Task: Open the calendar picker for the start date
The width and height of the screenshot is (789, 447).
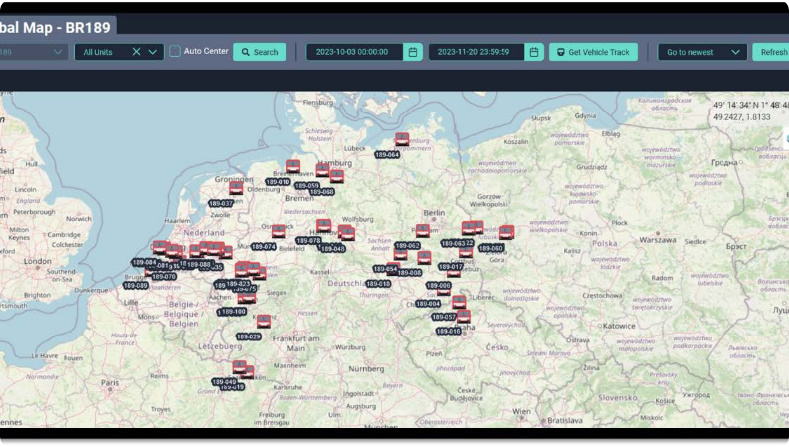Action: [412, 52]
